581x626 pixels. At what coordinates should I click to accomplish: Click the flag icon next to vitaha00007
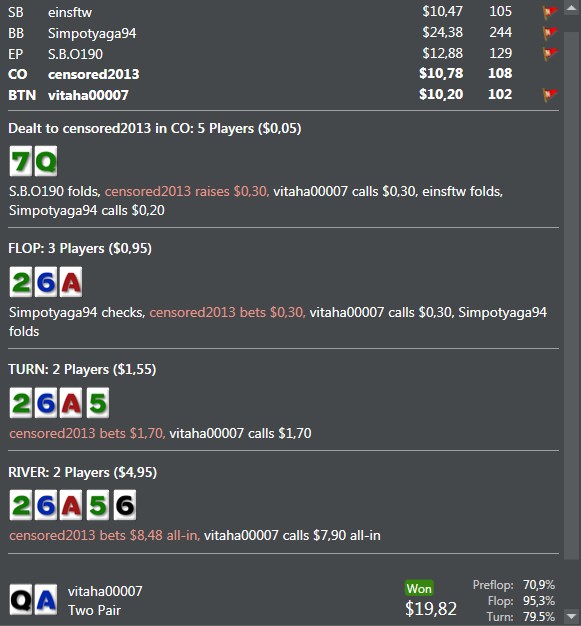(550, 95)
